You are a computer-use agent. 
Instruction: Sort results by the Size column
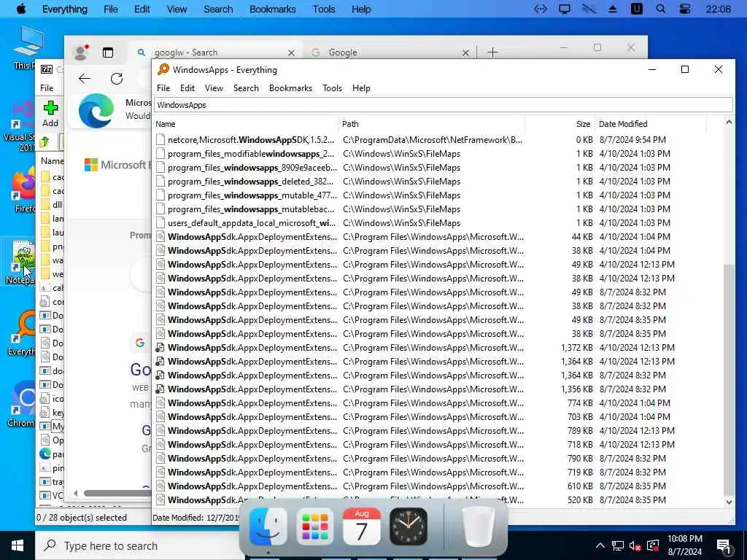(x=560, y=124)
